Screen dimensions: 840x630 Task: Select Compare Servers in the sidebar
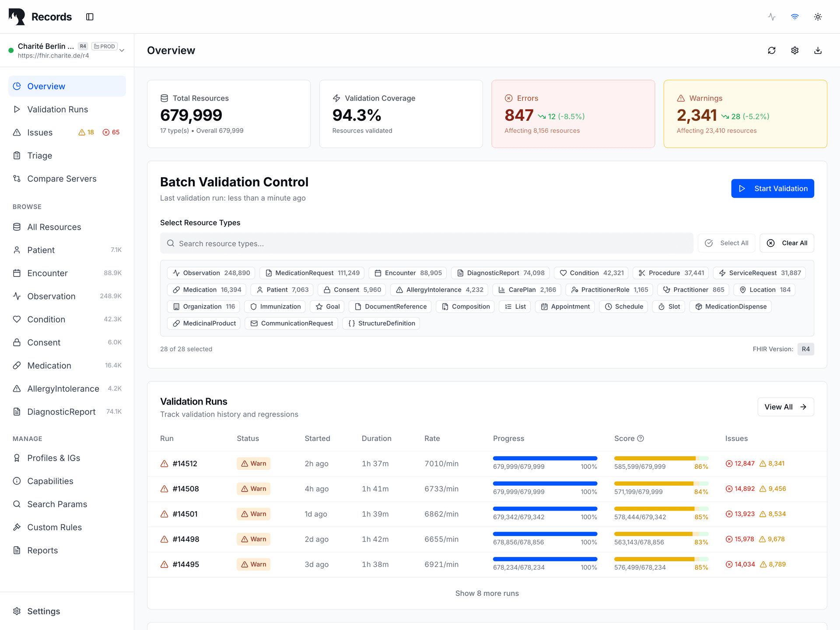(62, 178)
